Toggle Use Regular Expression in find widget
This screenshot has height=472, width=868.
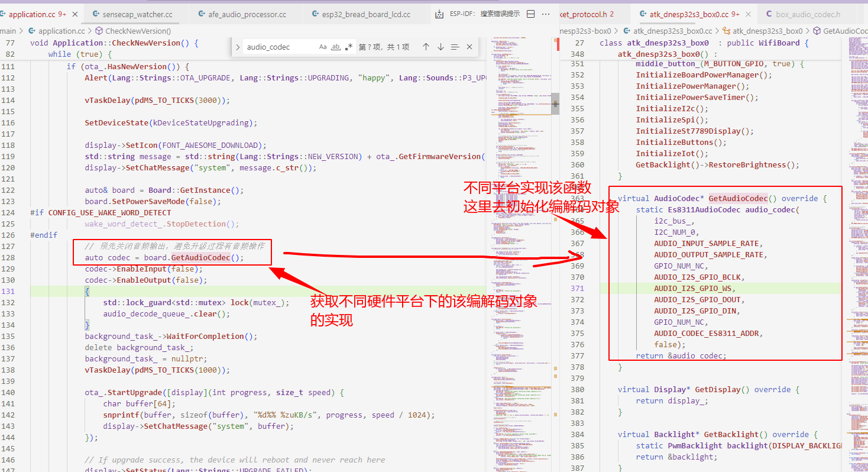(x=349, y=47)
